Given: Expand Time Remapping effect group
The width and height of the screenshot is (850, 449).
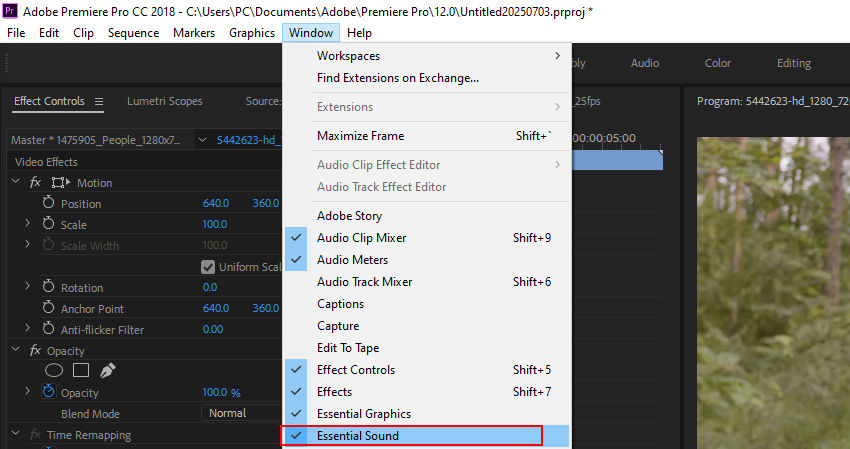Looking at the screenshot, I should [x=16, y=433].
